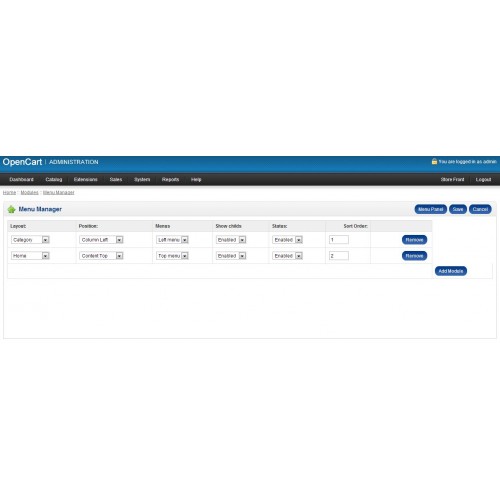Viewport: 500px width, 500px height.
Task: Open the Catalog menu
Action: coord(54,179)
